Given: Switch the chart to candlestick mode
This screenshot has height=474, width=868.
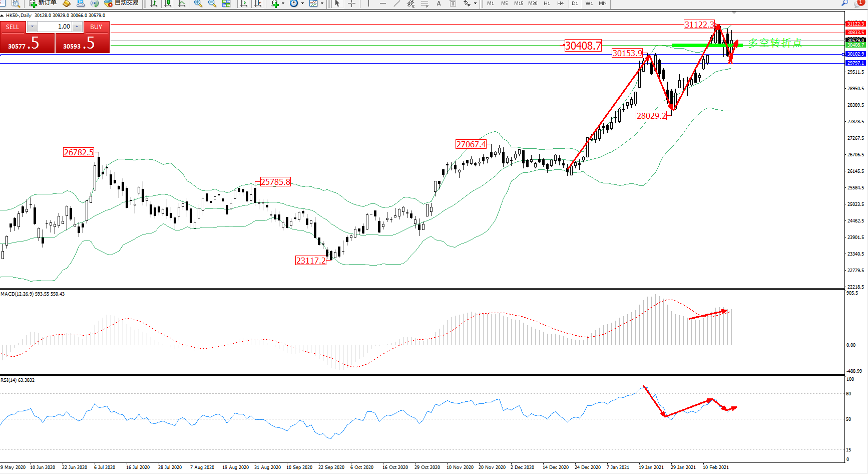Looking at the screenshot, I should 168,4.
